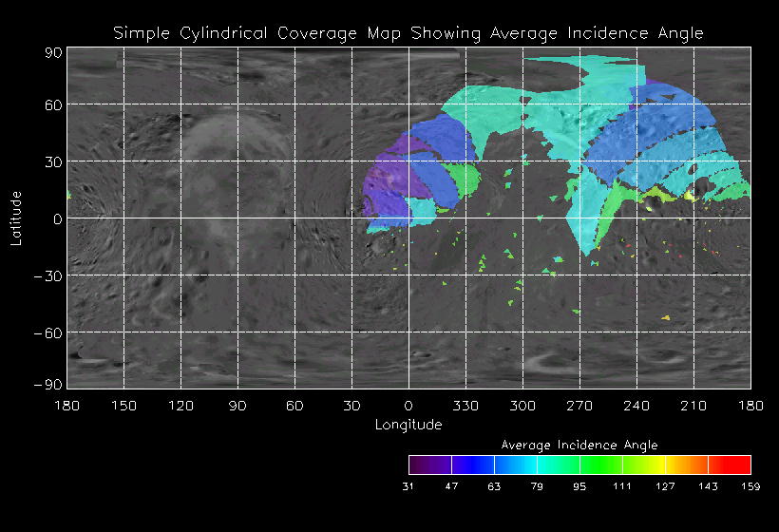Screen dimensions: 779x532
Task: Click longitude tick label '150'
Action: tap(123, 406)
